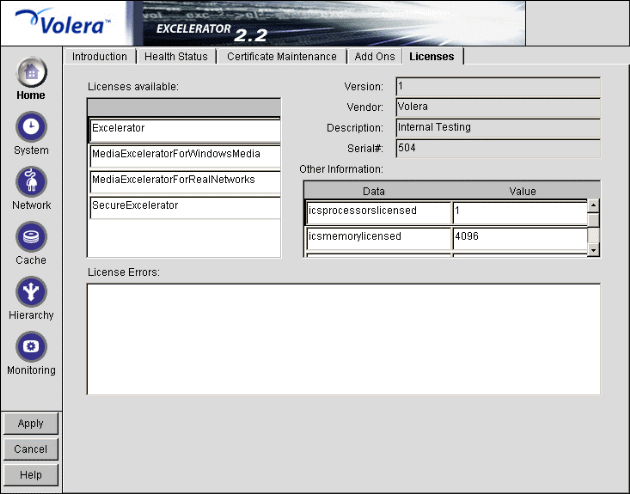Screen dimensions: 630x494
Task: Click the Value column header
Action: [522, 191]
